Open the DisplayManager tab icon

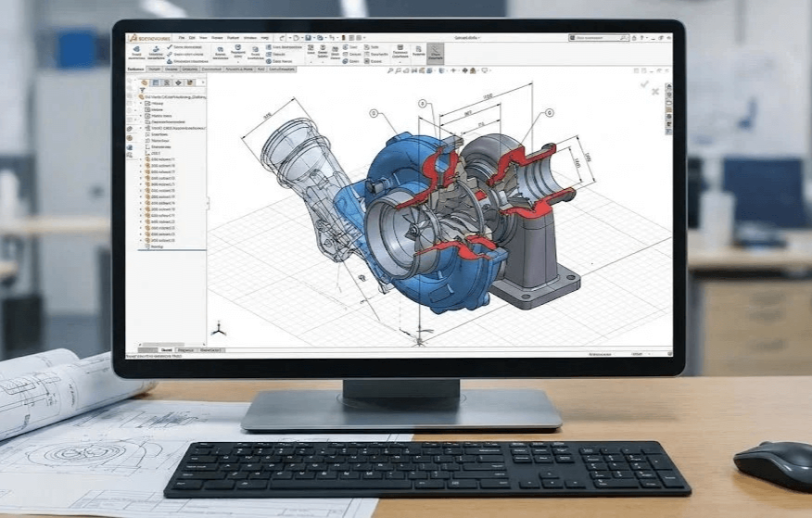point(190,82)
